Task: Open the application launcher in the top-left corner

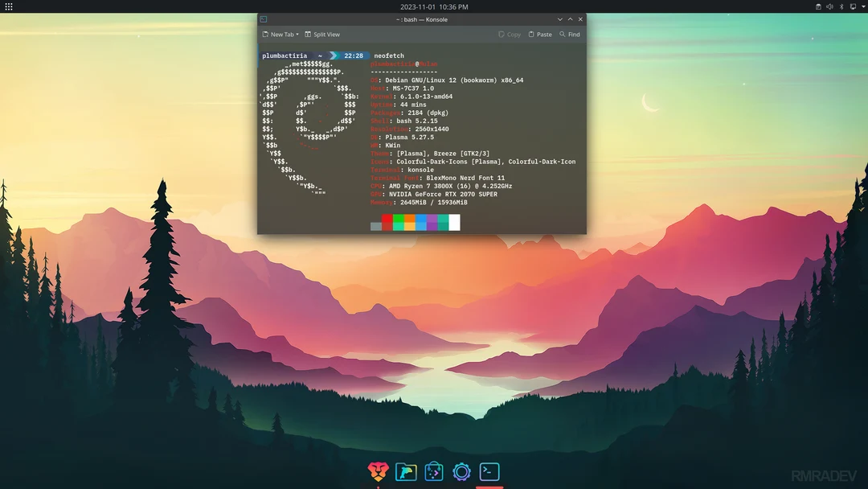Action: pos(8,6)
